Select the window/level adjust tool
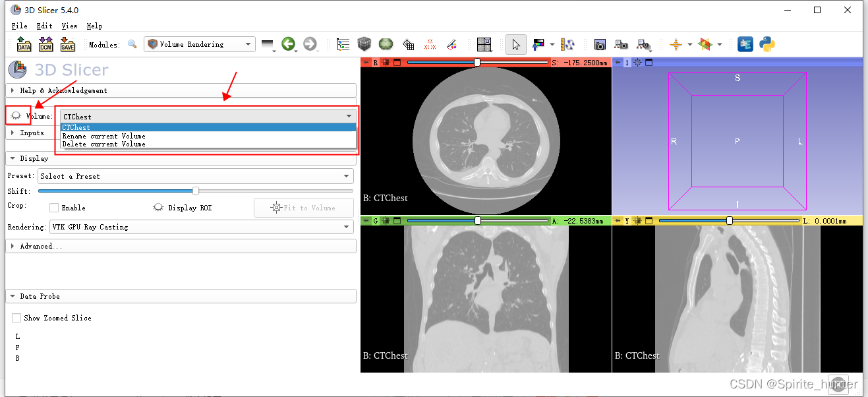Image resolution: width=868 pixels, height=397 pixels. click(x=538, y=44)
